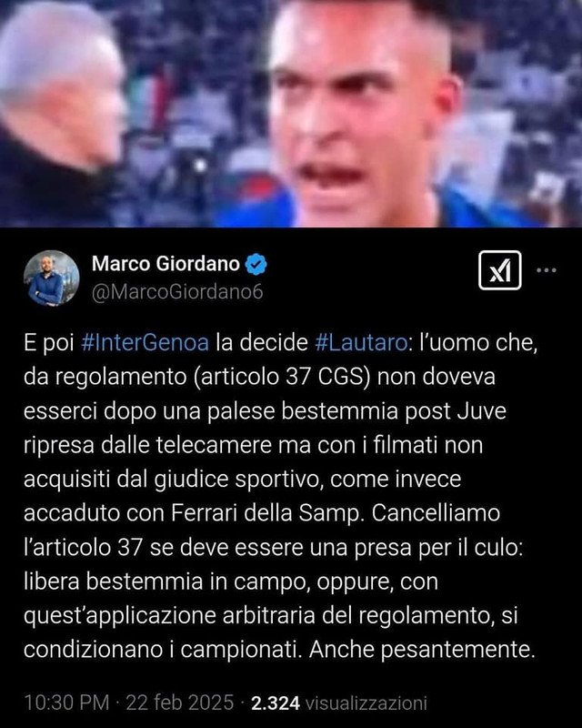Screen dimensions: 582x728
Task: Click the words Ferrari della Samp
Action: click(266, 513)
